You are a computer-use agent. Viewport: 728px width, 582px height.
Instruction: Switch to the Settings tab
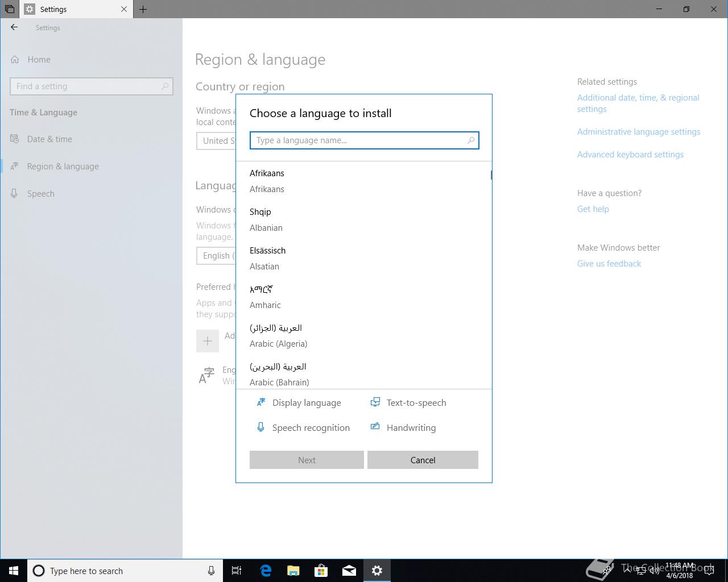[x=77, y=9]
